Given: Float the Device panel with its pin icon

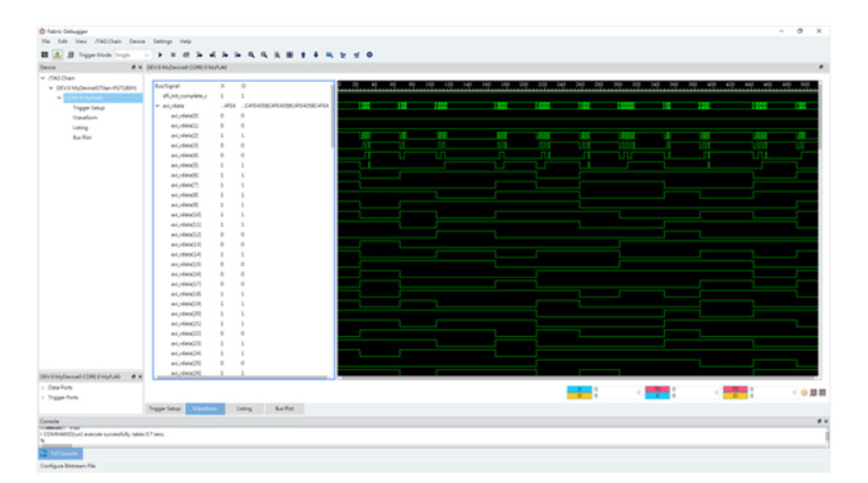Looking at the screenshot, I should click(133, 67).
